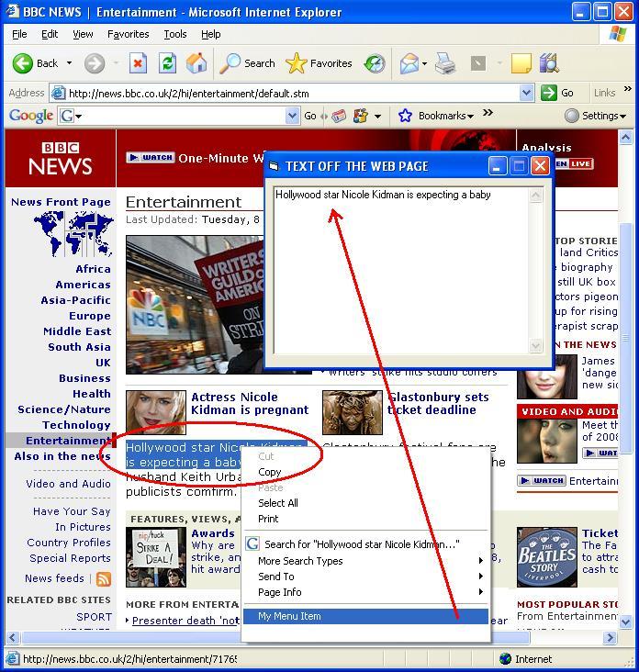639x672 pixels.
Task: Click the Mail envelope icon
Action: [x=409, y=63]
